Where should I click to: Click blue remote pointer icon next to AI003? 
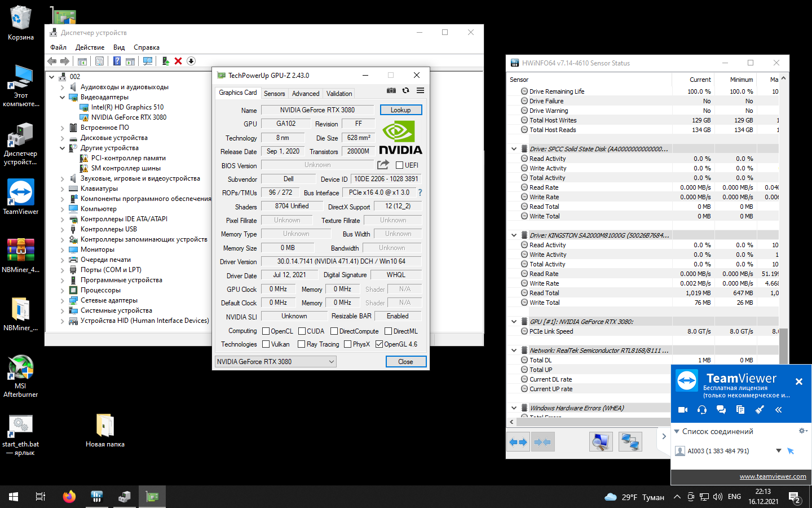791,450
